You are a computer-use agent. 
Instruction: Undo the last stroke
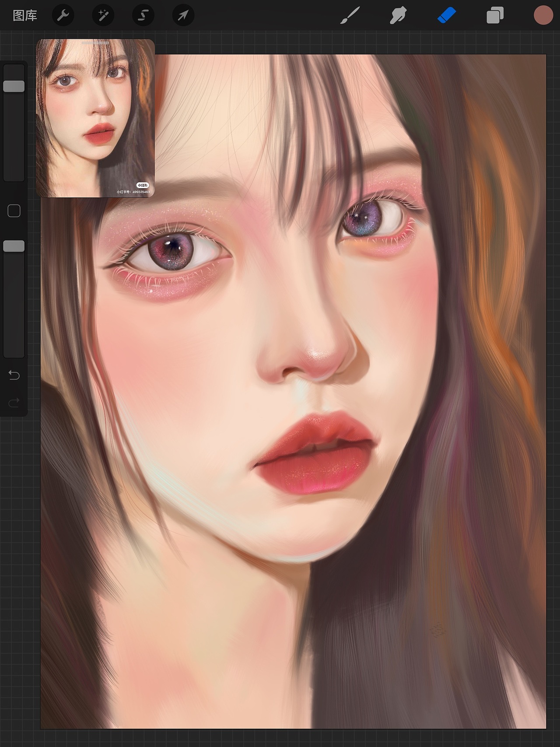click(x=14, y=375)
